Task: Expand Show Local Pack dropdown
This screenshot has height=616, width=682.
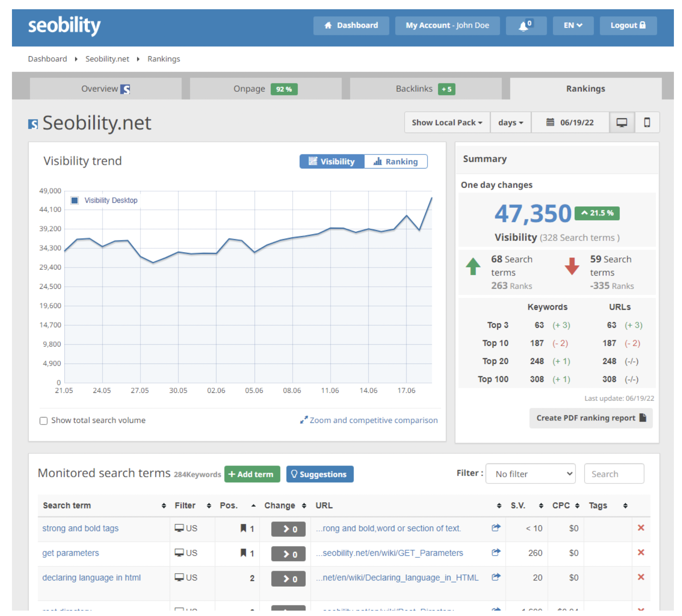Action: [447, 123]
